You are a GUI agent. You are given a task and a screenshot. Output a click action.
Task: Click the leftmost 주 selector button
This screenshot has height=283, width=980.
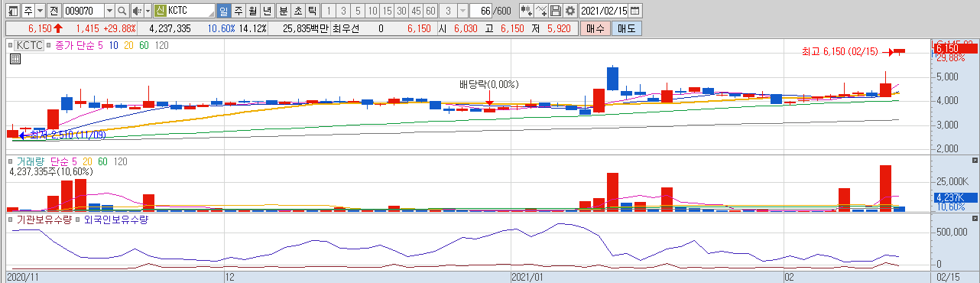28,11
